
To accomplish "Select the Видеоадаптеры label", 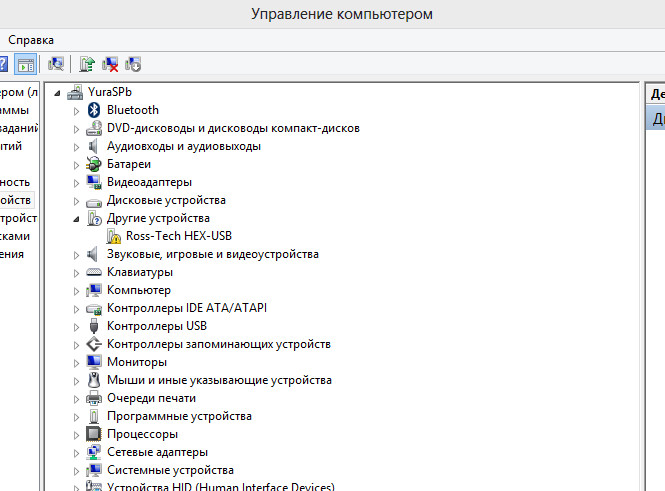I will tap(149, 182).
